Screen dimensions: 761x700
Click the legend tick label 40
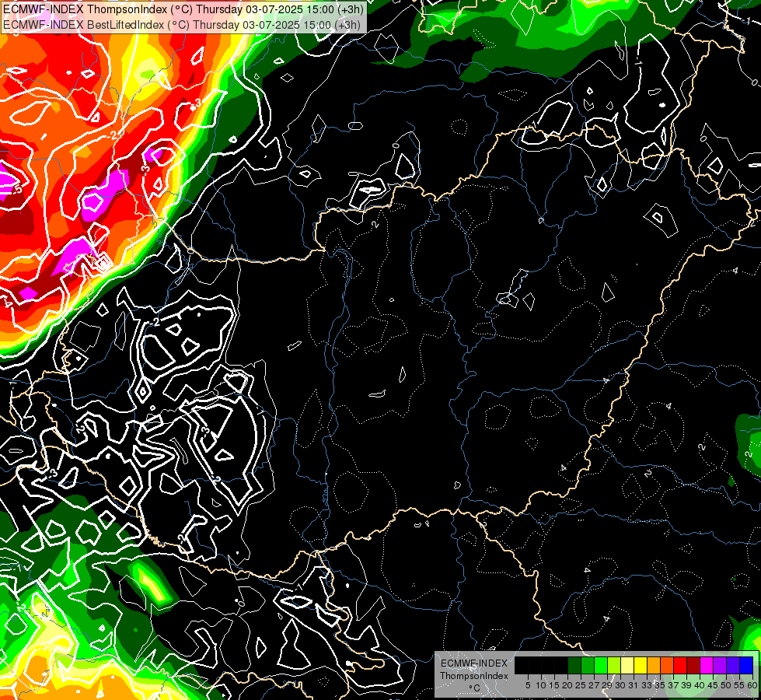[x=700, y=685]
